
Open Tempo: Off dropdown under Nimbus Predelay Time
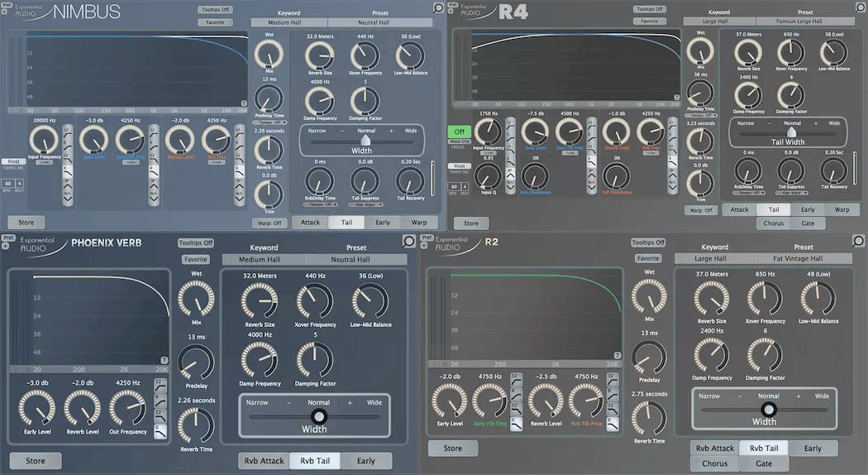pyautogui.click(x=269, y=122)
